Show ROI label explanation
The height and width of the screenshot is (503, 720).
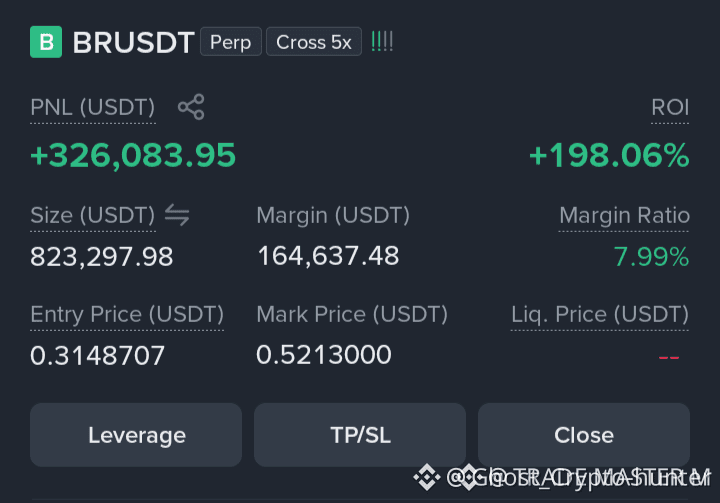[x=670, y=107]
